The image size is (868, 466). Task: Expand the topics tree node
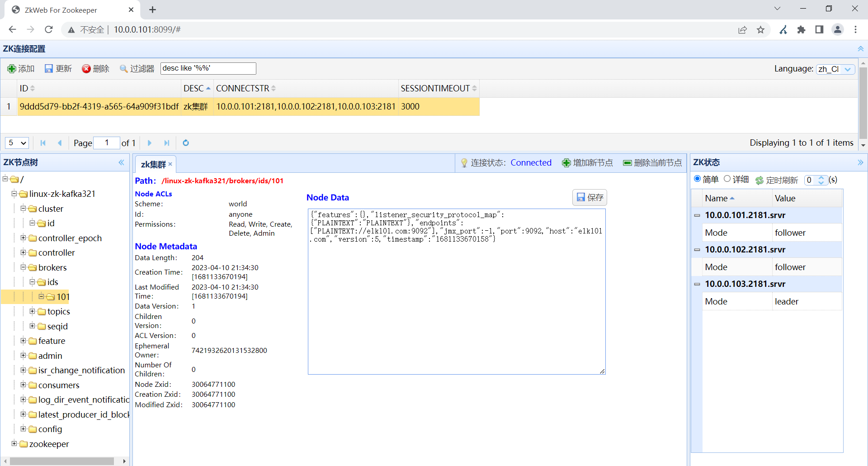coord(32,311)
